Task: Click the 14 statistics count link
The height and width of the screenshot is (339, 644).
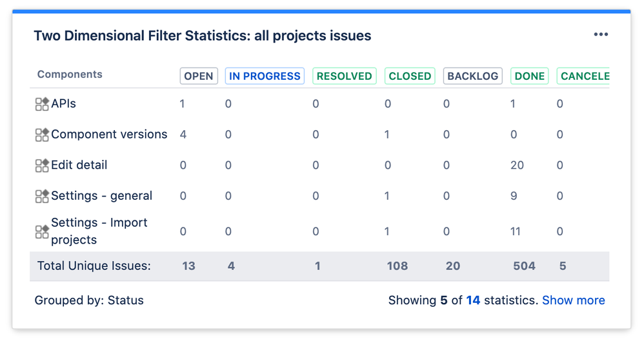Action: (473, 300)
